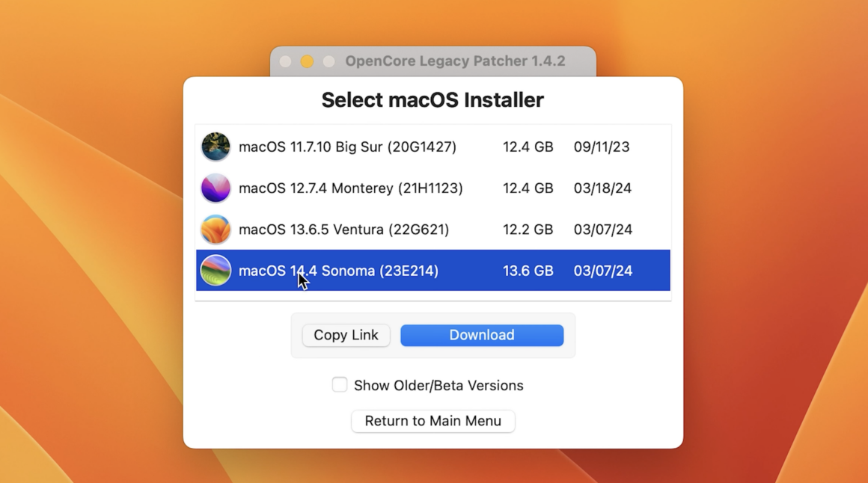This screenshot has height=483, width=868.
Task: Click Ventura's 03/07/24 date
Action: point(603,230)
